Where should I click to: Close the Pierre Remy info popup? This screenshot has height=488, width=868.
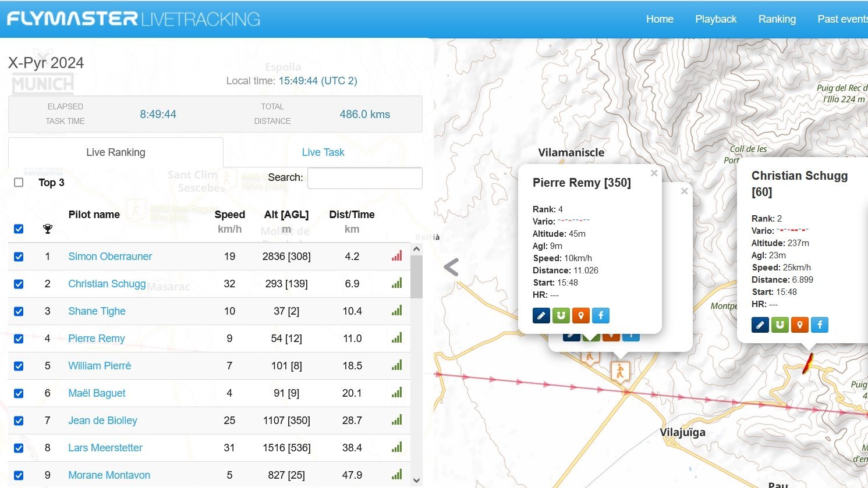point(654,173)
